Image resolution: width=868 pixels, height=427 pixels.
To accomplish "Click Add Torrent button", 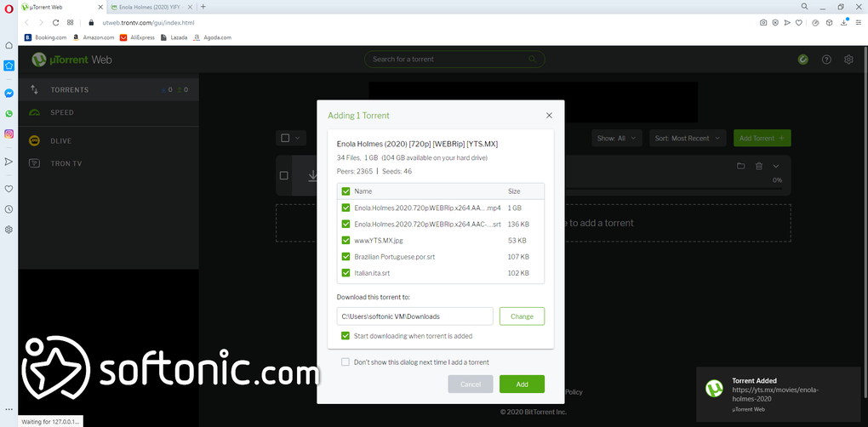I will click(762, 139).
